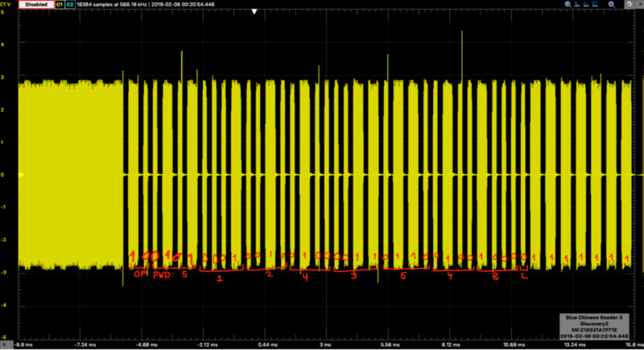This screenshot has height=350, width=644.
Task: Click the 10.68 ms time axis label
Action: pos(513,344)
